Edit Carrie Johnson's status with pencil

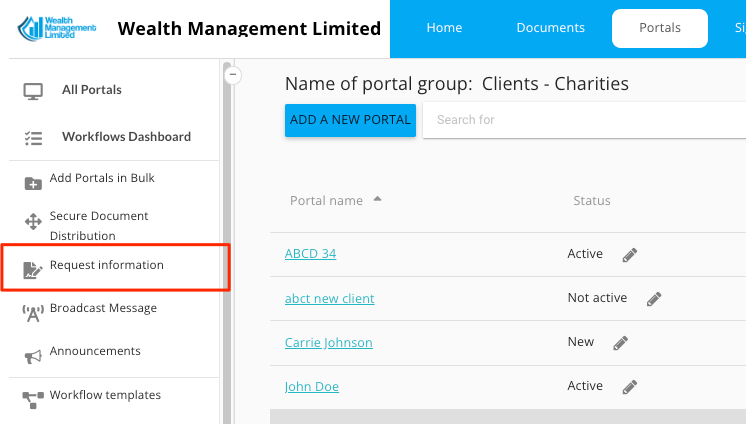(620, 343)
